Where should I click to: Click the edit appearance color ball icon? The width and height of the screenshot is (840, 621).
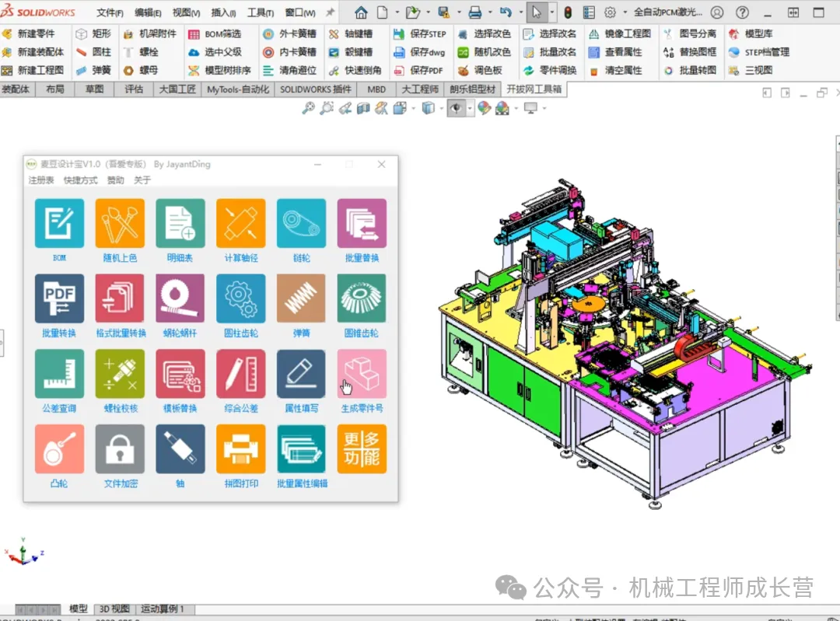(x=484, y=108)
